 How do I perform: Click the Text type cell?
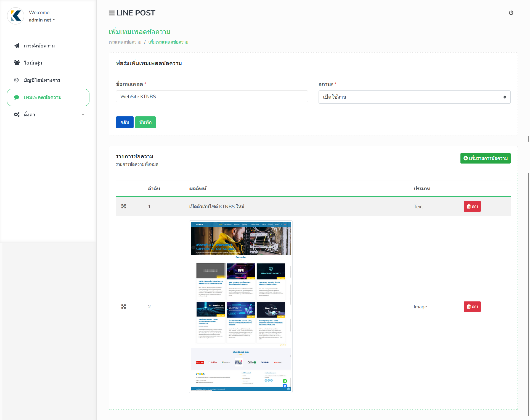[418, 207]
